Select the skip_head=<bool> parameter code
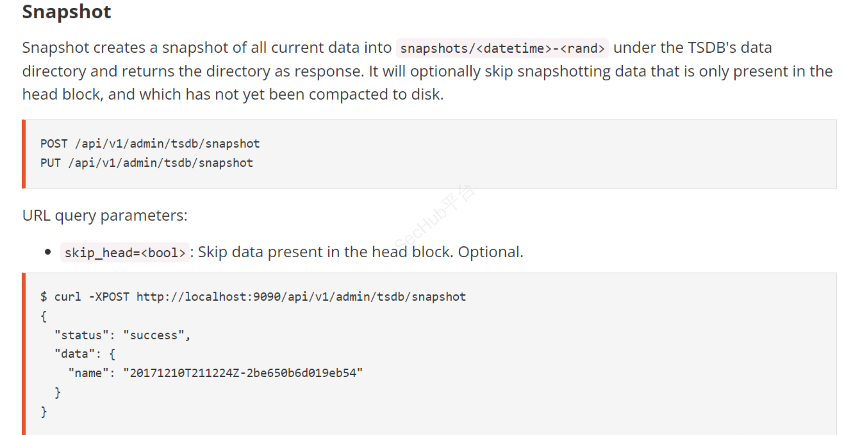The image size is (868, 435). point(125,253)
